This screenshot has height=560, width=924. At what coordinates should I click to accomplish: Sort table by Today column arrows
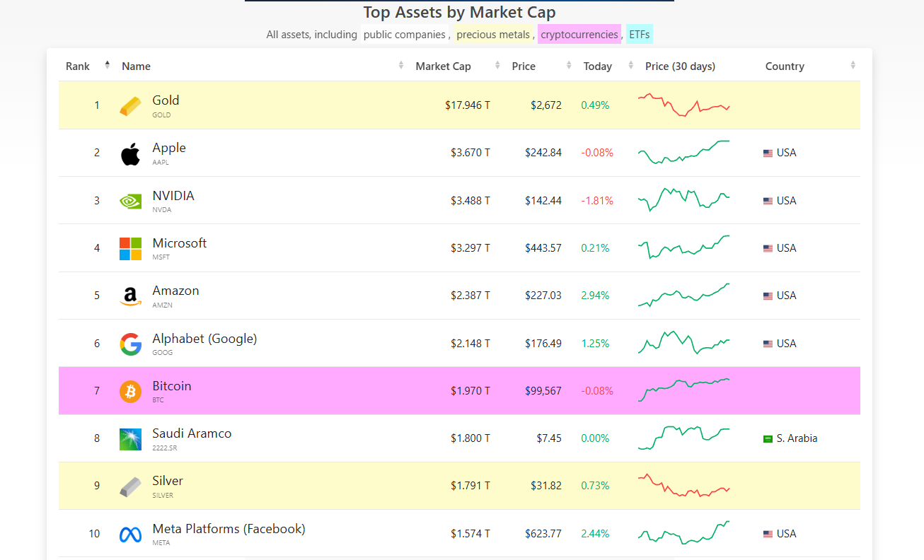point(631,66)
